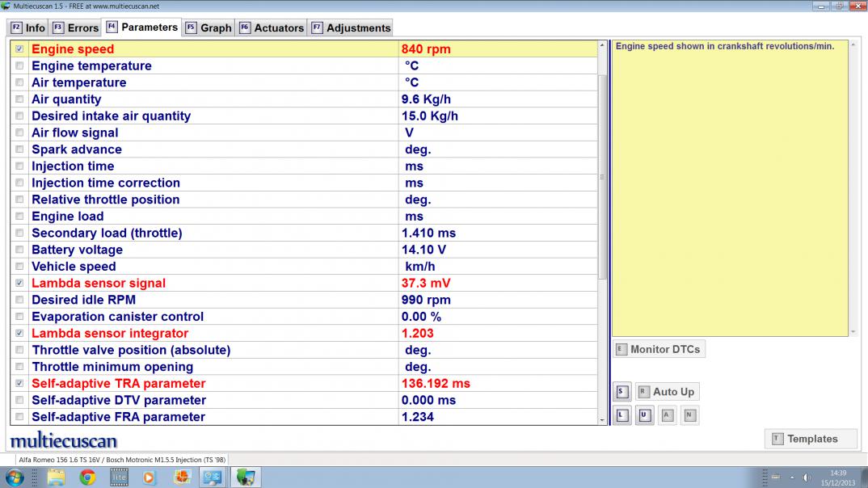
Task: Switch to the Graph tab
Action: tap(209, 27)
